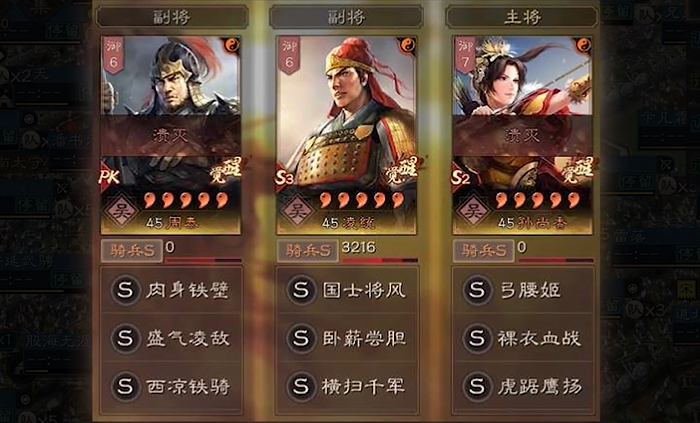Click the S rank icon beside 弓腰姬

pos(477,290)
